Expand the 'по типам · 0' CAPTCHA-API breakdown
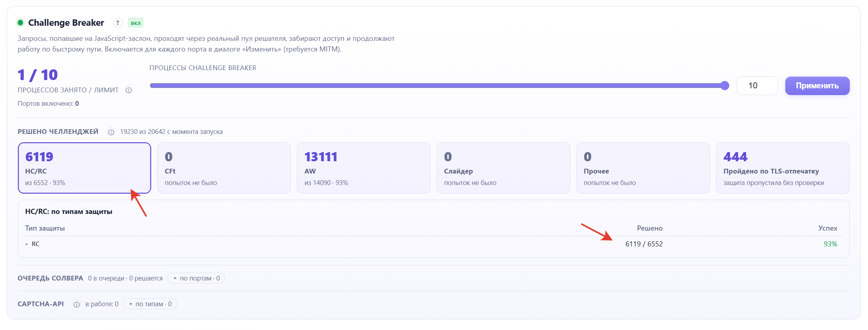The width and height of the screenshot is (868, 330). 150,304
